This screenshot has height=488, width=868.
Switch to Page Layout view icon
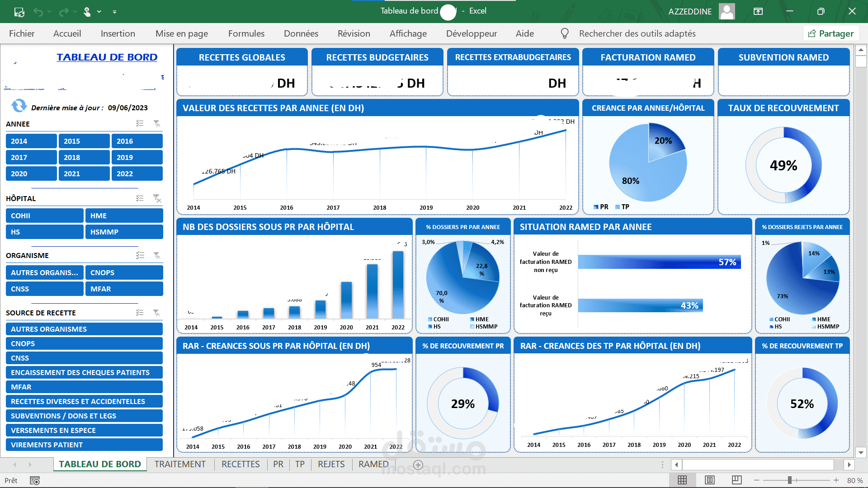[710, 480]
